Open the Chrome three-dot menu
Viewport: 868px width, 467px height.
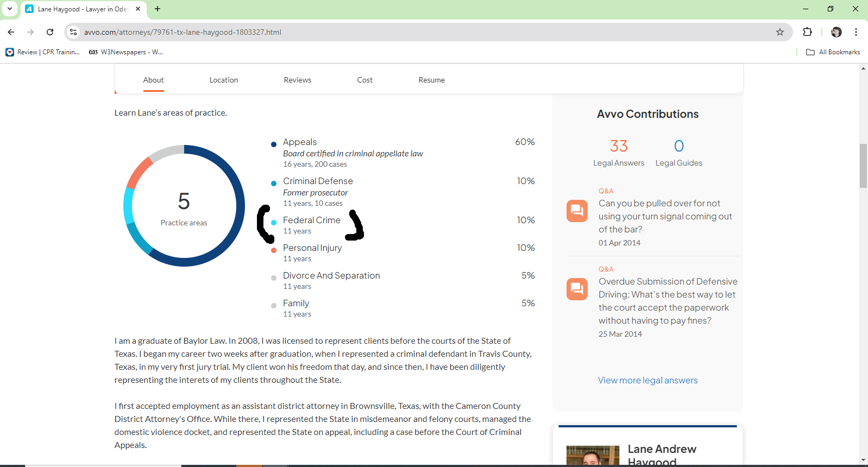click(x=856, y=32)
